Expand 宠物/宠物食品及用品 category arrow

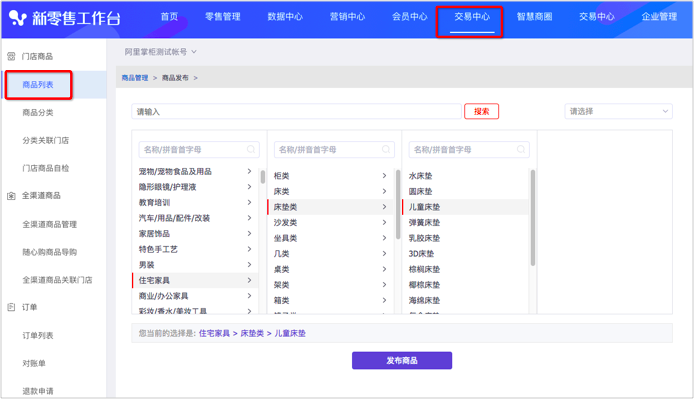[x=249, y=171]
